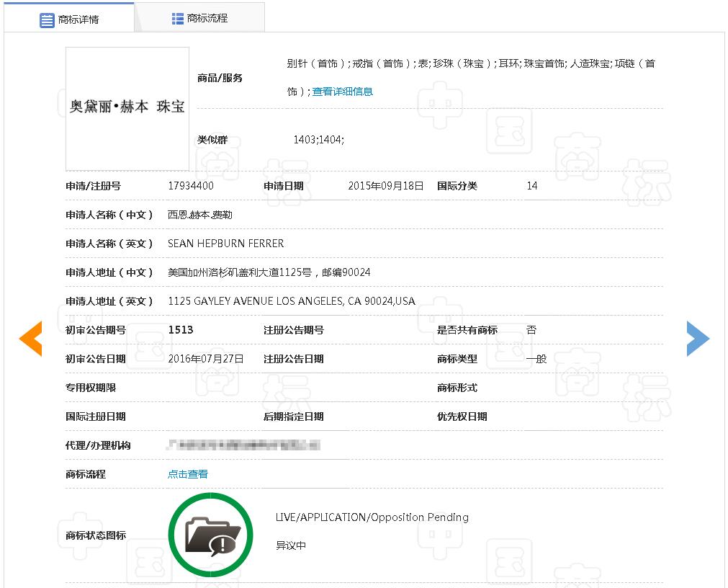The width and height of the screenshot is (728, 588).
Task: Click the 国际注册日期 label
Action: coord(96,416)
